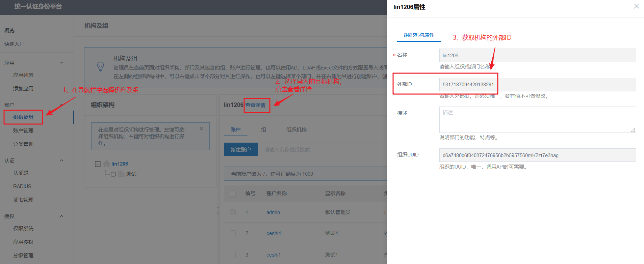Click the 查看详情 link
644x264 pixels.
pos(255,105)
